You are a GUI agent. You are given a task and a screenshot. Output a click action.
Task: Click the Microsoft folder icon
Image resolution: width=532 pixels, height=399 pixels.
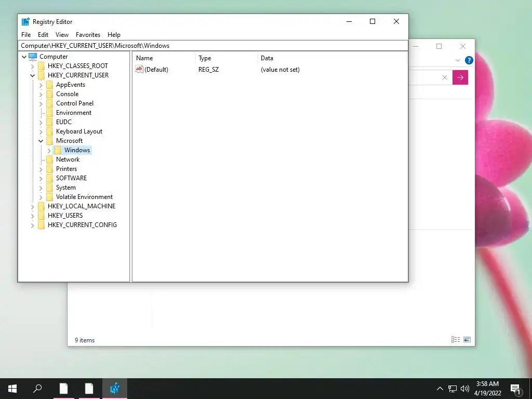pyautogui.click(x=49, y=140)
